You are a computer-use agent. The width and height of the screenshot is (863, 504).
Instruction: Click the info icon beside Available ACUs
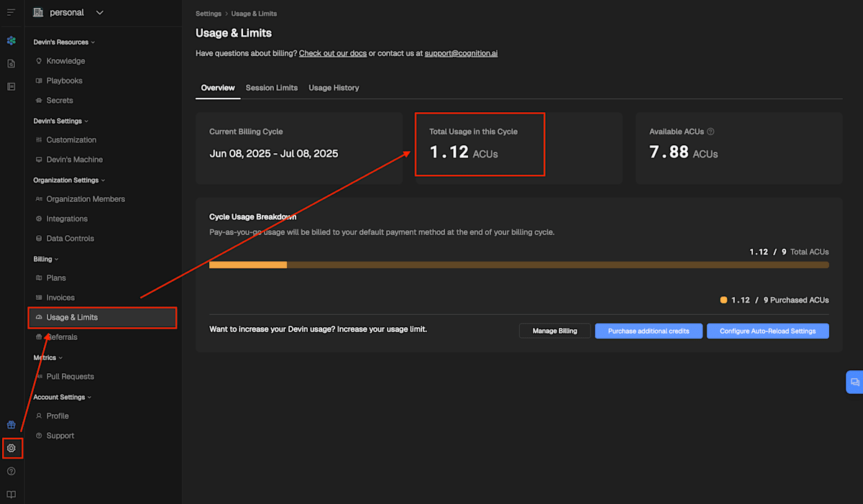[x=711, y=132]
